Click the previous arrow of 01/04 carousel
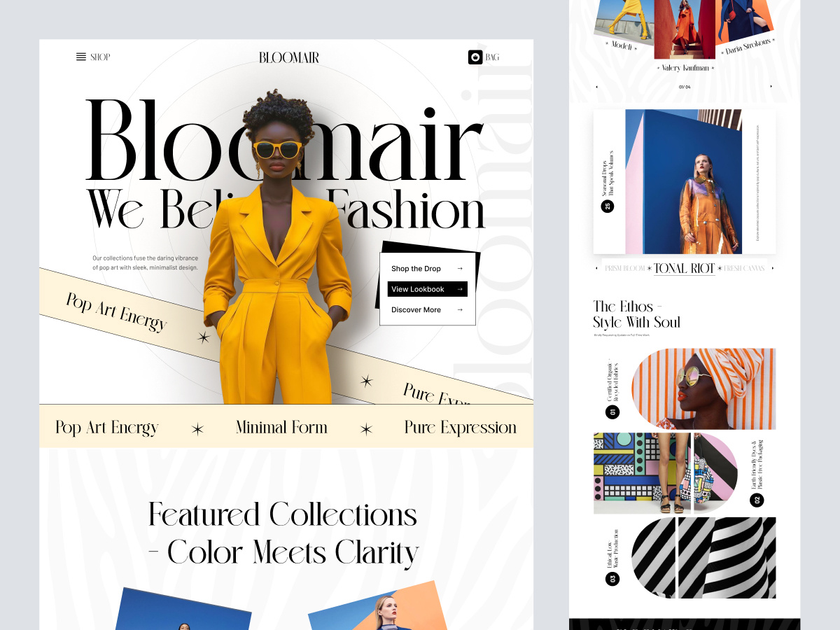This screenshot has height=630, width=840. click(x=596, y=87)
